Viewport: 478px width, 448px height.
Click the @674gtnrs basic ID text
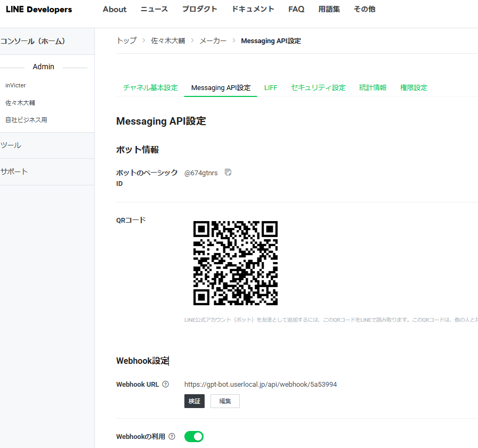[x=201, y=173]
